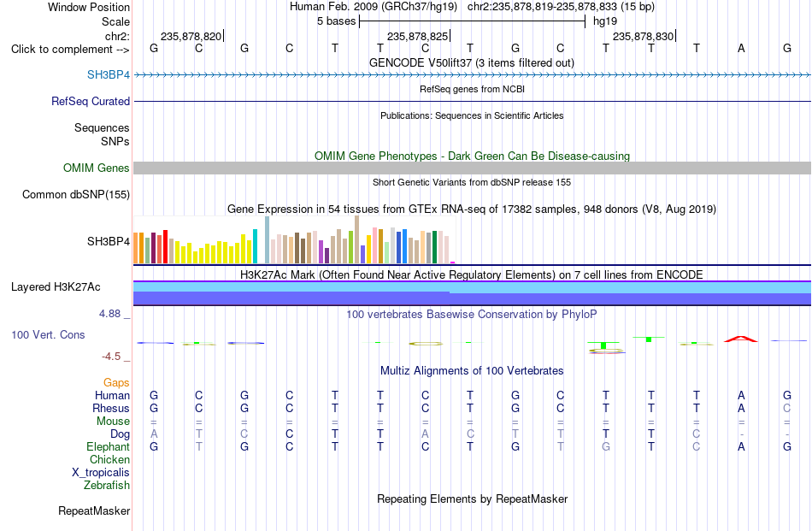Click the 'RefSeq genes from NCBI' title
The width and height of the screenshot is (812, 531).
[472, 89]
